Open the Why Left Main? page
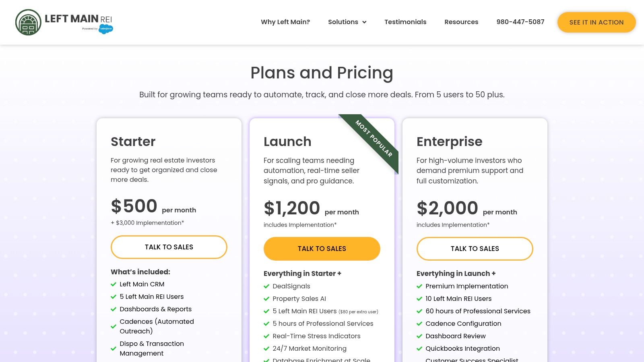Image resolution: width=644 pixels, height=362 pixels. 285,22
